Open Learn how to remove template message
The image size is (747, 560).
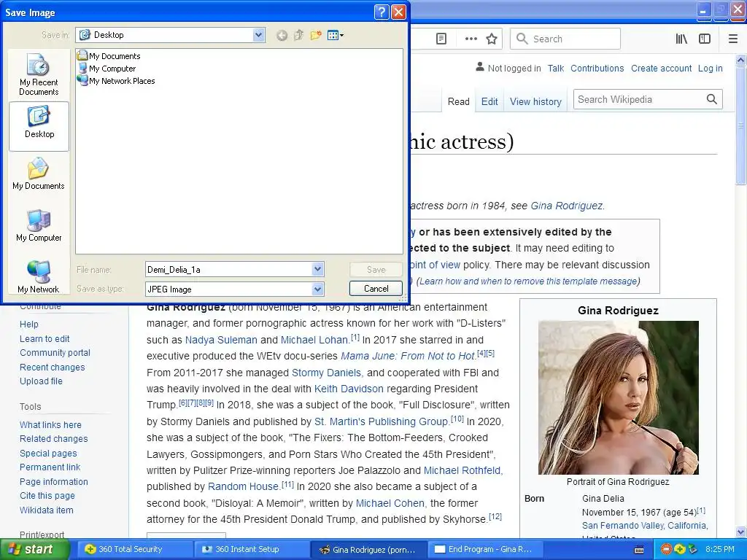pyautogui.click(x=530, y=281)
